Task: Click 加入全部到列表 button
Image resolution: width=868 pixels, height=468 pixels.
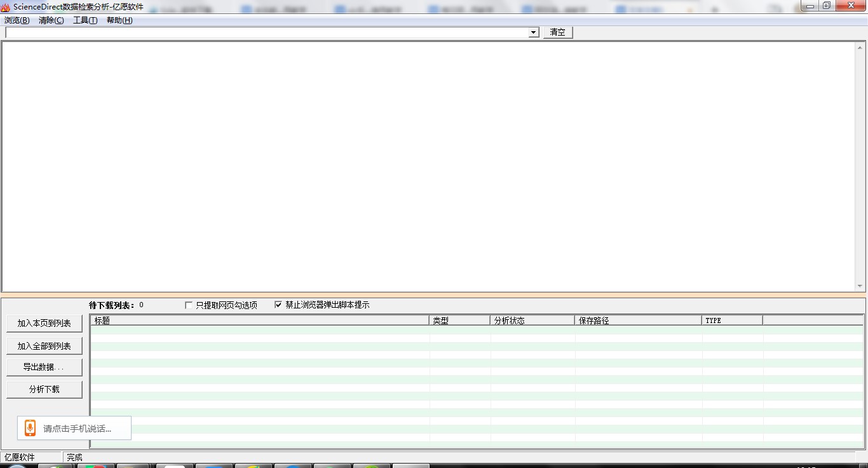Action: [x=44, y=347]
